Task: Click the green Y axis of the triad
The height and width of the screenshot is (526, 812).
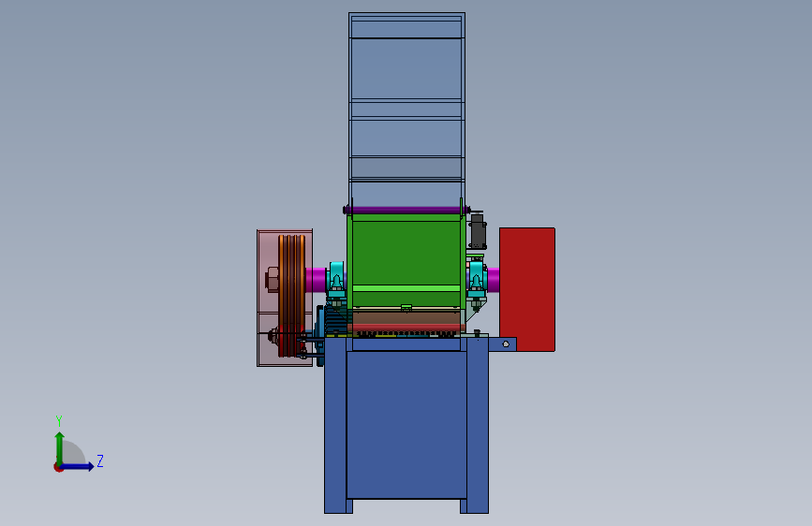Action: coord(60,448)
